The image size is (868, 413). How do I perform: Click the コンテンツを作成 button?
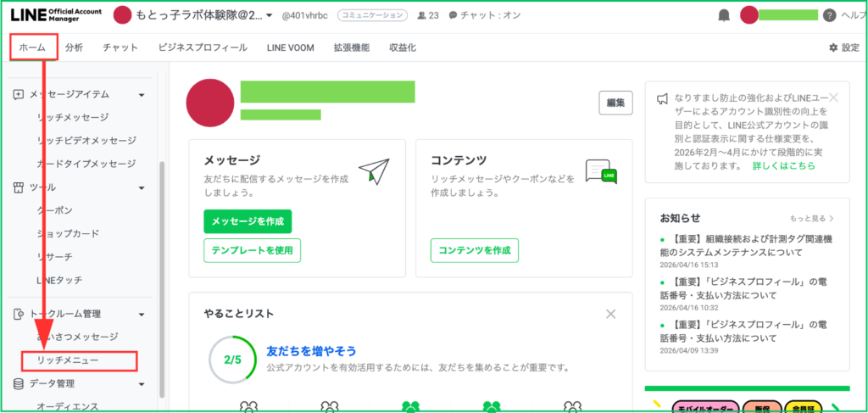pyautogui.click(x=475, y=250)
